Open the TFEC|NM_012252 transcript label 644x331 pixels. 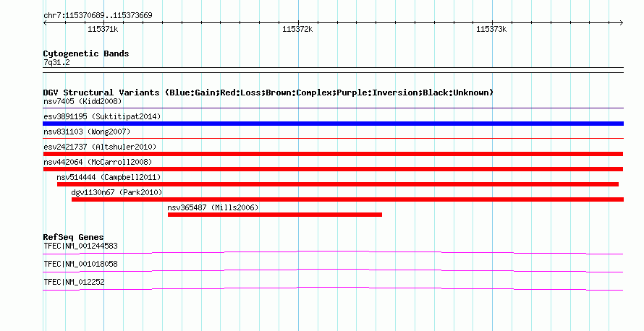(x=74, y=282)
